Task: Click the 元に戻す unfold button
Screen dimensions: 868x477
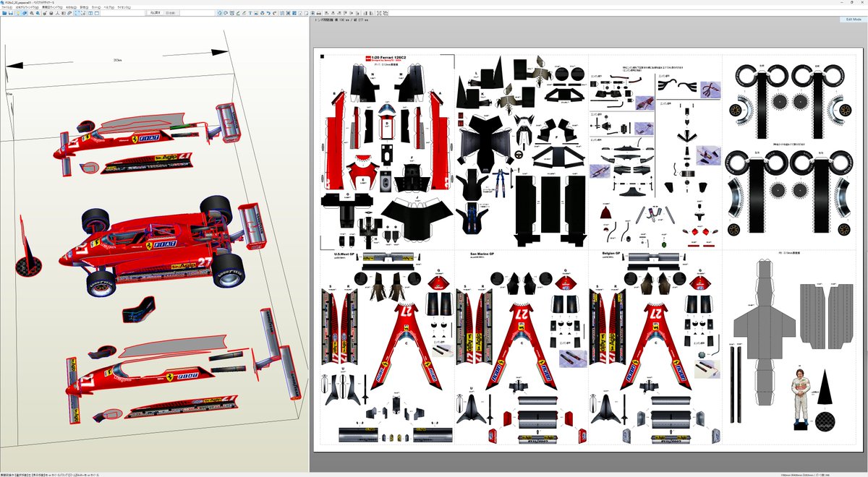Action: [x=157, y=13]
